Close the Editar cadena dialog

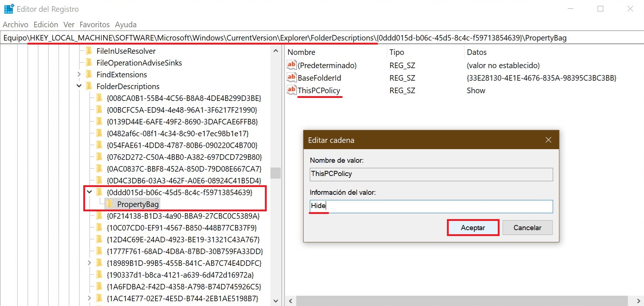click(x=548, y=140)
